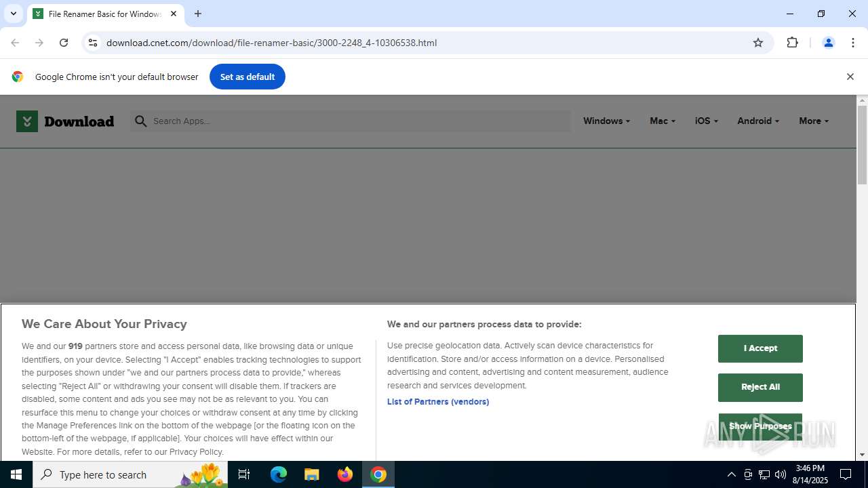
Task: Show hidden system tray icons
Action: [x=731, y=474]
